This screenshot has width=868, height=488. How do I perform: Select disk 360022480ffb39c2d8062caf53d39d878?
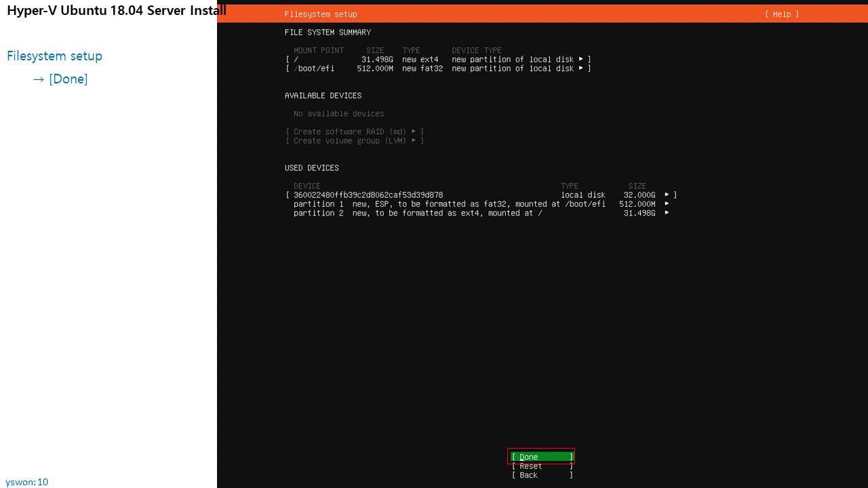[368, 195]
